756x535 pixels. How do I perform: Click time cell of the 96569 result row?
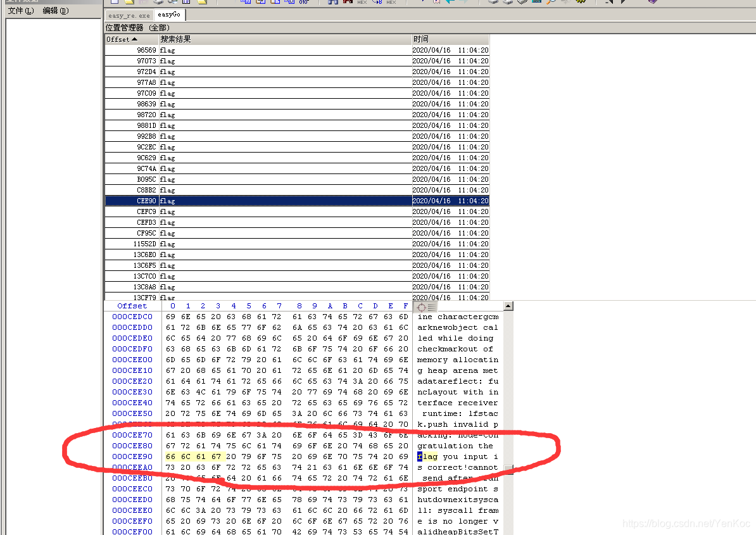coord(450,50)
